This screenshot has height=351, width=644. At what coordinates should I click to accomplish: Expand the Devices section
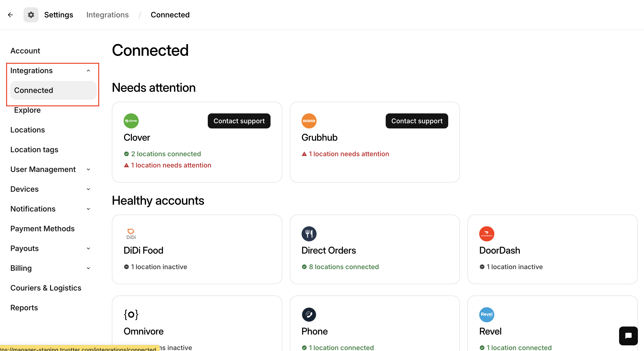pos(88,189)
